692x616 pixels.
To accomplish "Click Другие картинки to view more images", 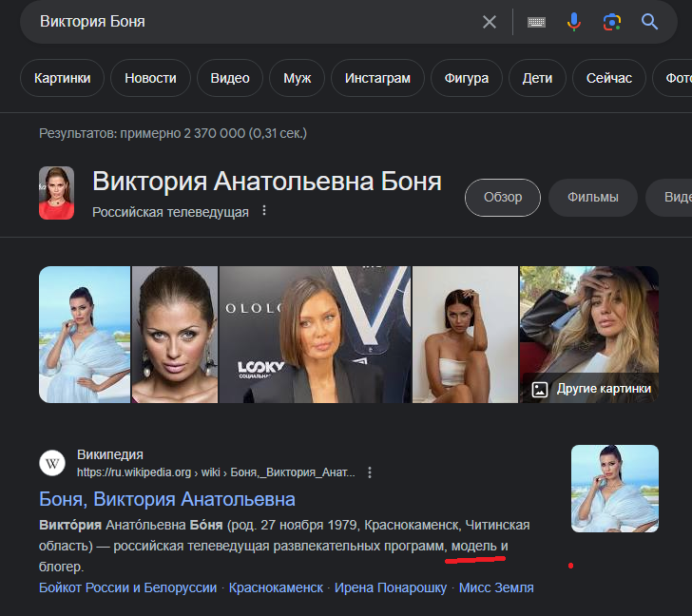I will pyautogui.click(x=593, y=389).
